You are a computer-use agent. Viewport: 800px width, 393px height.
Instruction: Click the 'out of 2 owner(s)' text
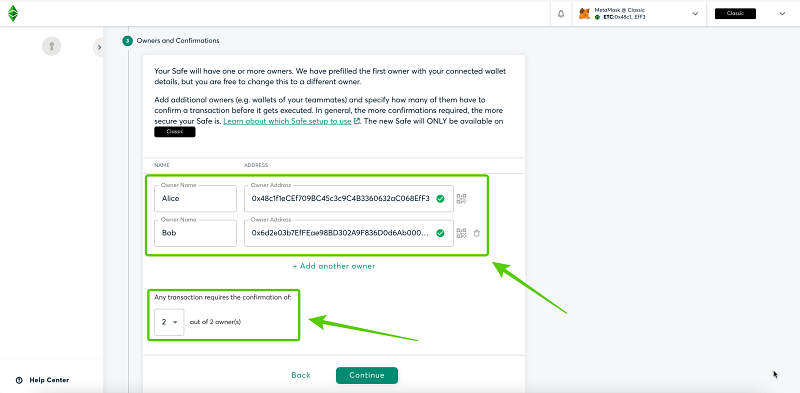215,322
